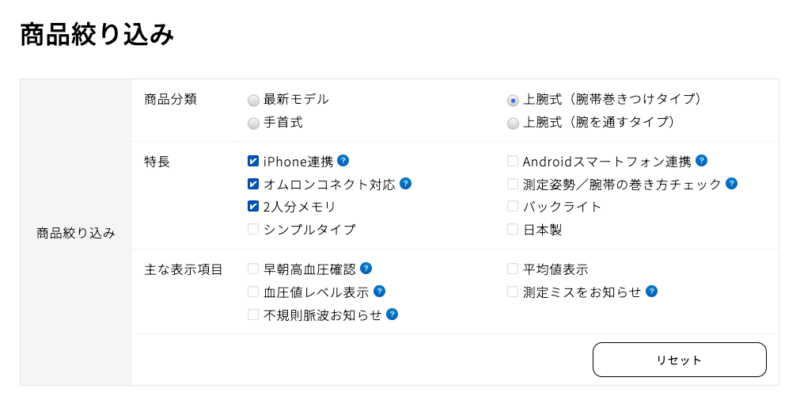Uncheck the iPhone連携 checkbox
The image size is (800, 408).
(x=253, y=160)
